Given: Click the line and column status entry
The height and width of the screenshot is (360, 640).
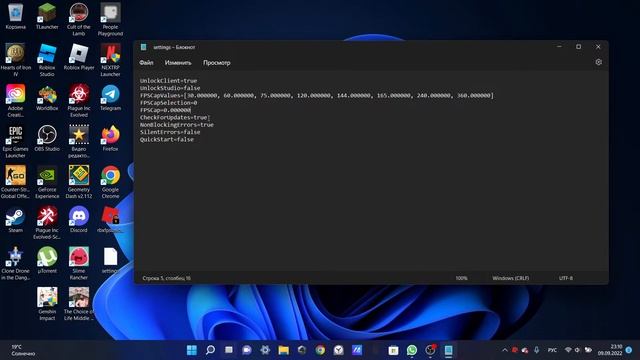Looking at the screenshot, I should coord(167,278).
